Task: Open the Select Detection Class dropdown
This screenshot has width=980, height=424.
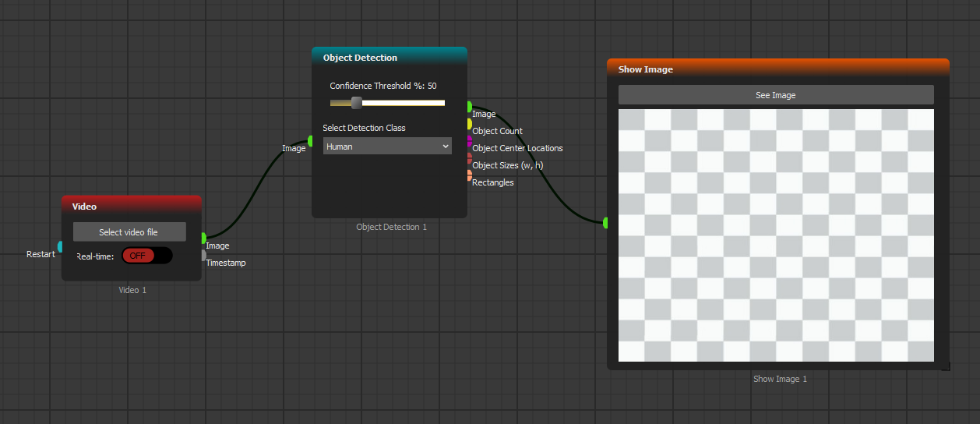Action: [387, 147]
